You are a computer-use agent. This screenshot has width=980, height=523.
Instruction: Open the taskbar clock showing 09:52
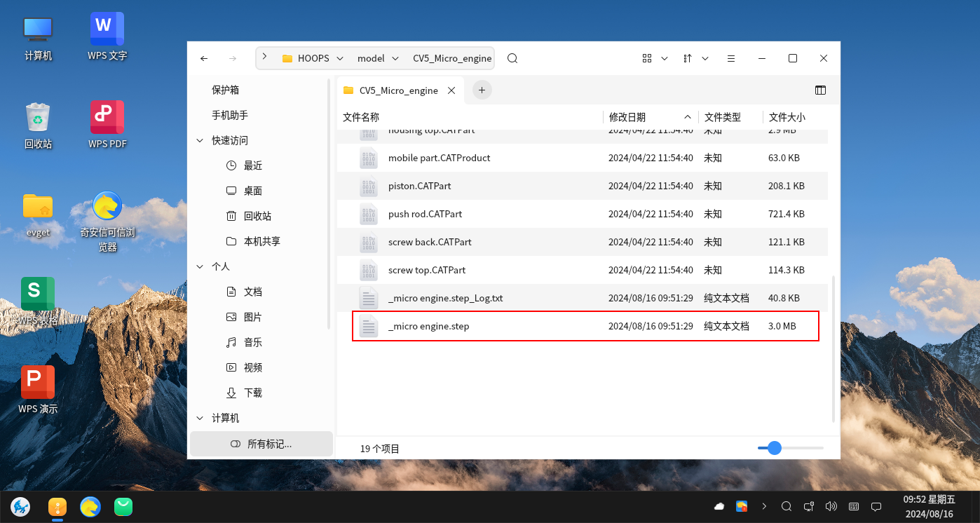click(x=929, y=506)
